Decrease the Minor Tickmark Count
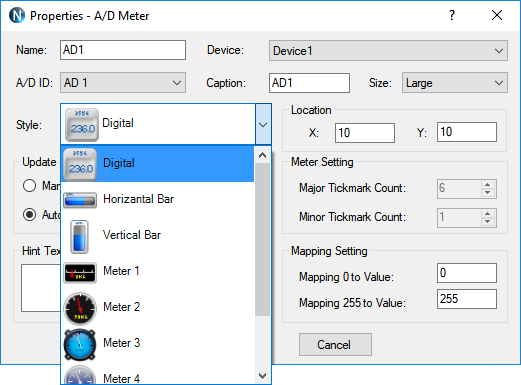This screenshot has width=521, height=385. [488, 222]
